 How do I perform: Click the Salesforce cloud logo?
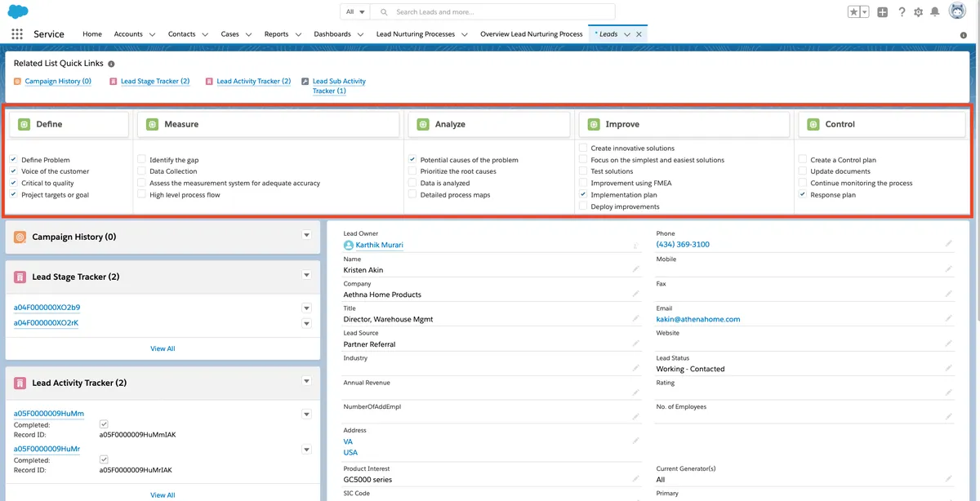tap(18, 11)
